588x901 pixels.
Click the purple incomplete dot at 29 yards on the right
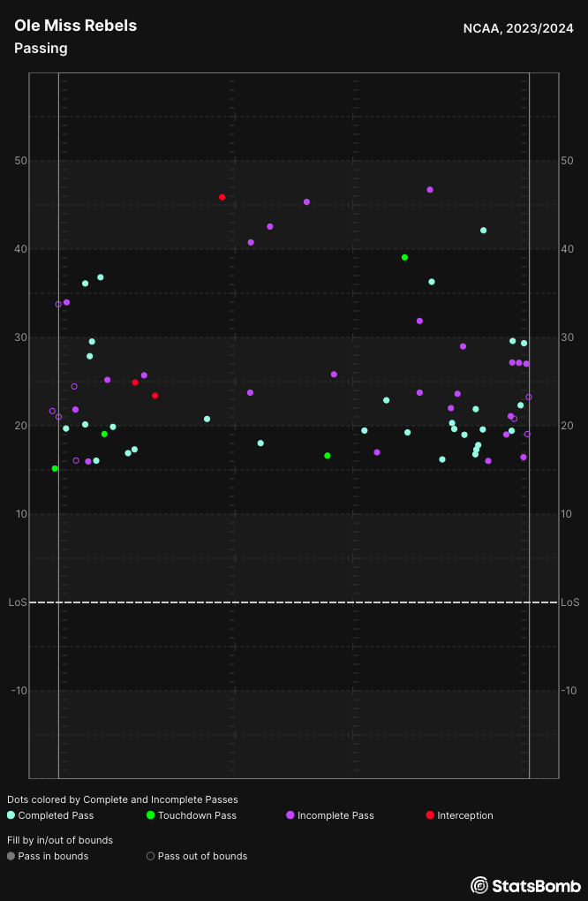click(x=463, y=346)
